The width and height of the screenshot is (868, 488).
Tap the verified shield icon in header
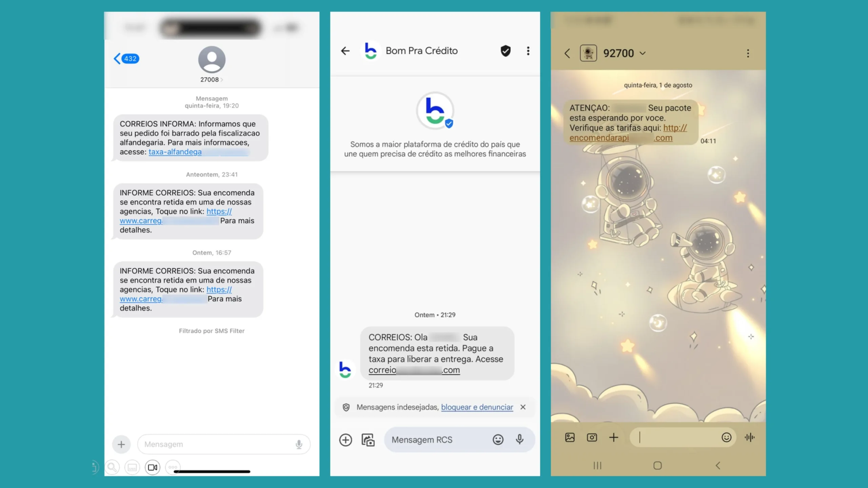506,51
